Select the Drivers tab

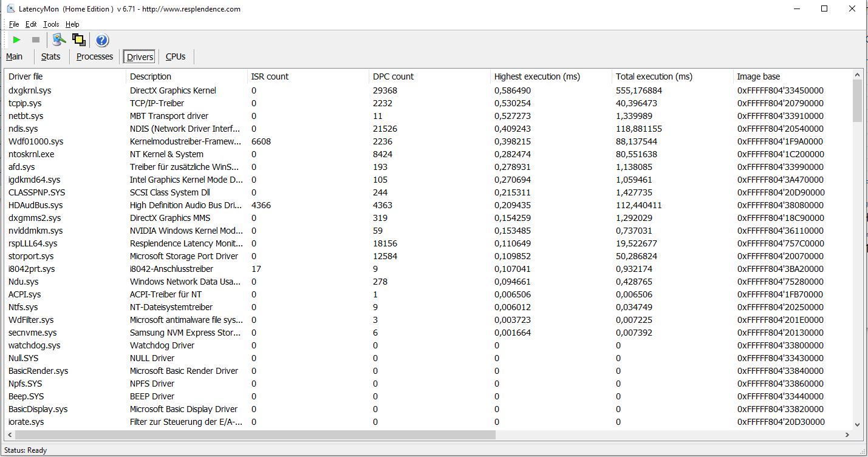pyautogui.click(x=140, y=57)
